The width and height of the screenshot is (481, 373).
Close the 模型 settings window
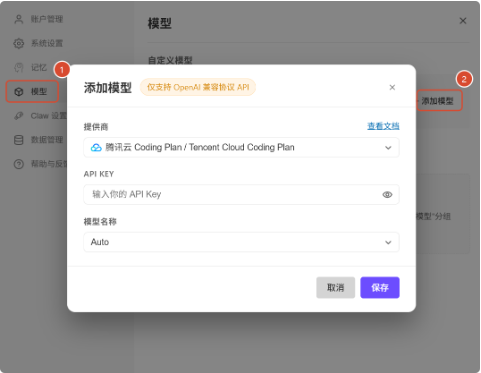[x=463, y=21]
